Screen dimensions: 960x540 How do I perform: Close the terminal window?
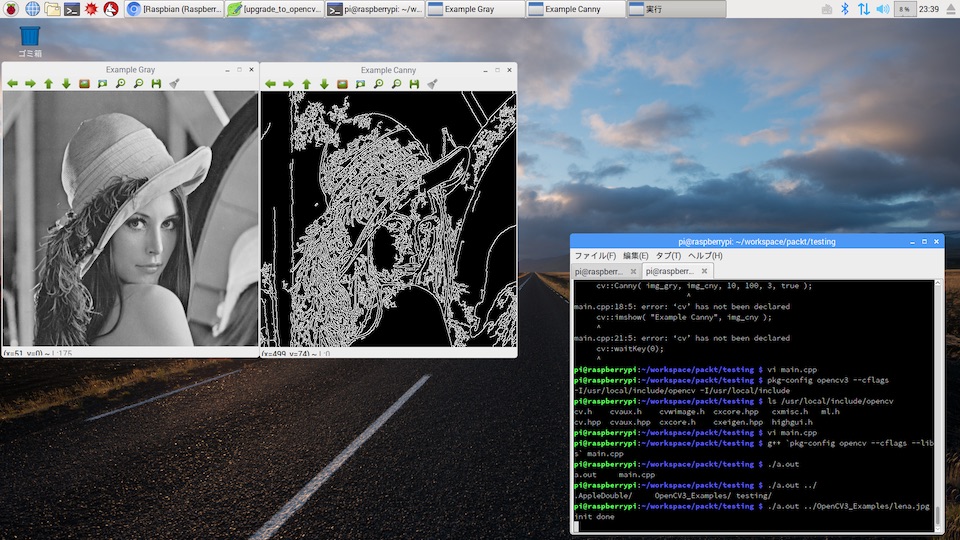coord(936,242)
